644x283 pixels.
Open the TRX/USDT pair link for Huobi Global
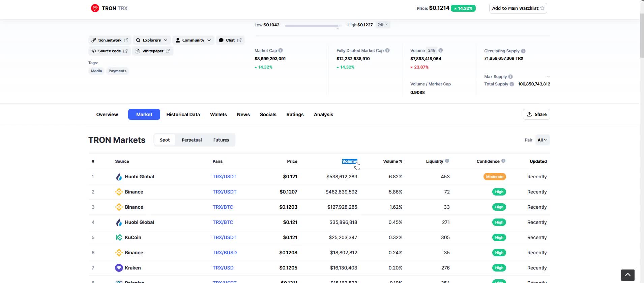[225, 177]
